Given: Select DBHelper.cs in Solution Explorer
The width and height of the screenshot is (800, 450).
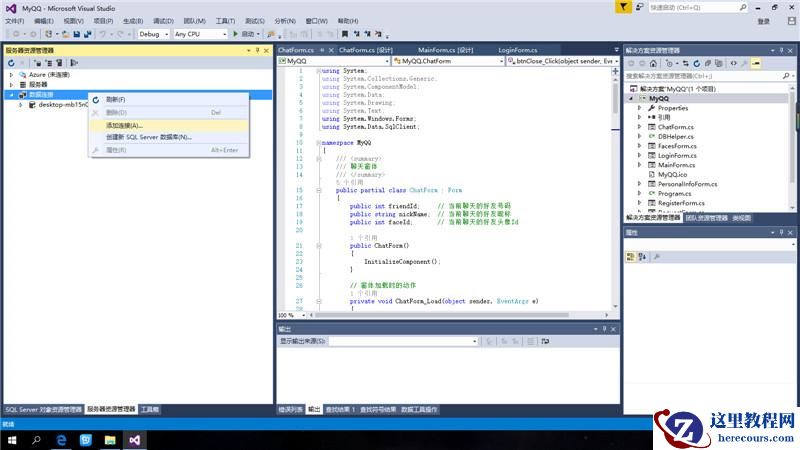Looking at the screenshot, I should tap(676, 136).
